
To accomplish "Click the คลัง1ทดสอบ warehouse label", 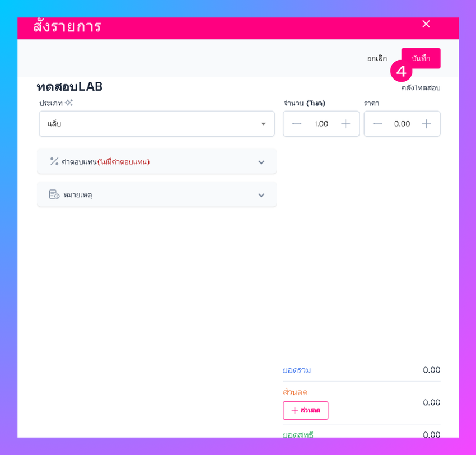I will (x=421, y=88).
